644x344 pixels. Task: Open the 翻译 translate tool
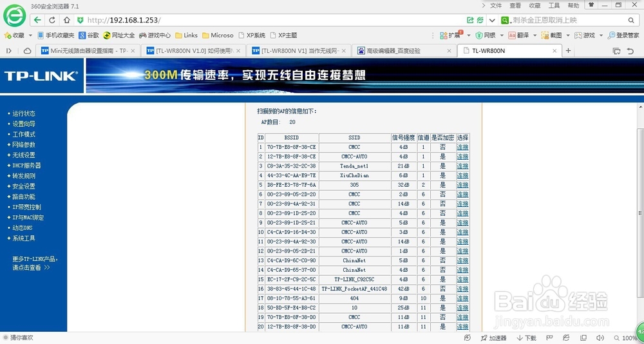pos(518,35)
